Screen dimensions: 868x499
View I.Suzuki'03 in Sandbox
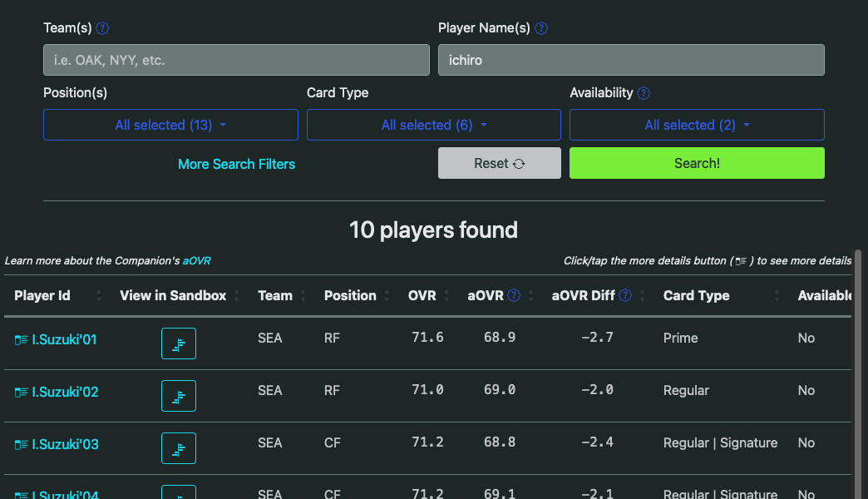(x=178, y=448)
